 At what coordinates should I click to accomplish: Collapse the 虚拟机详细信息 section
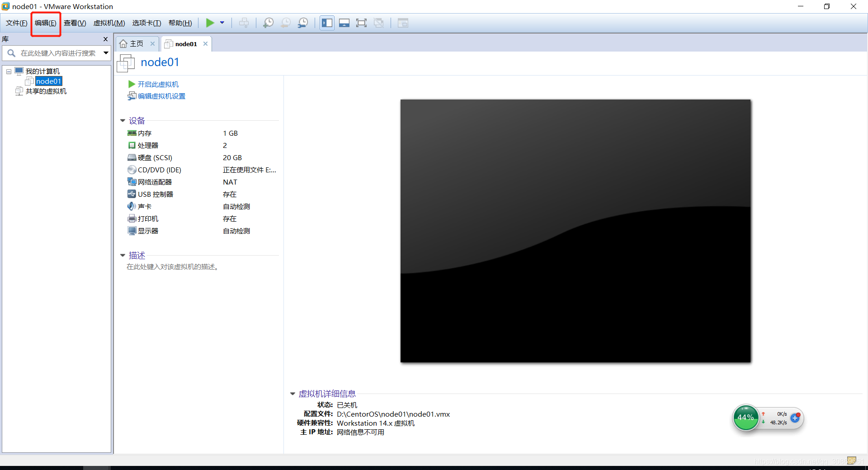(x=292, y=394)
